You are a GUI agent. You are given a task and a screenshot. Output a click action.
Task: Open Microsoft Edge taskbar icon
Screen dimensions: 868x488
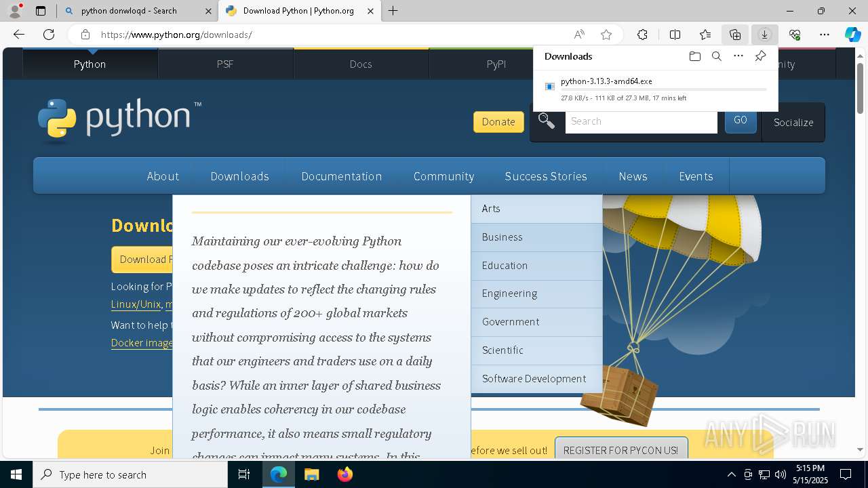(x=279, y=474)
